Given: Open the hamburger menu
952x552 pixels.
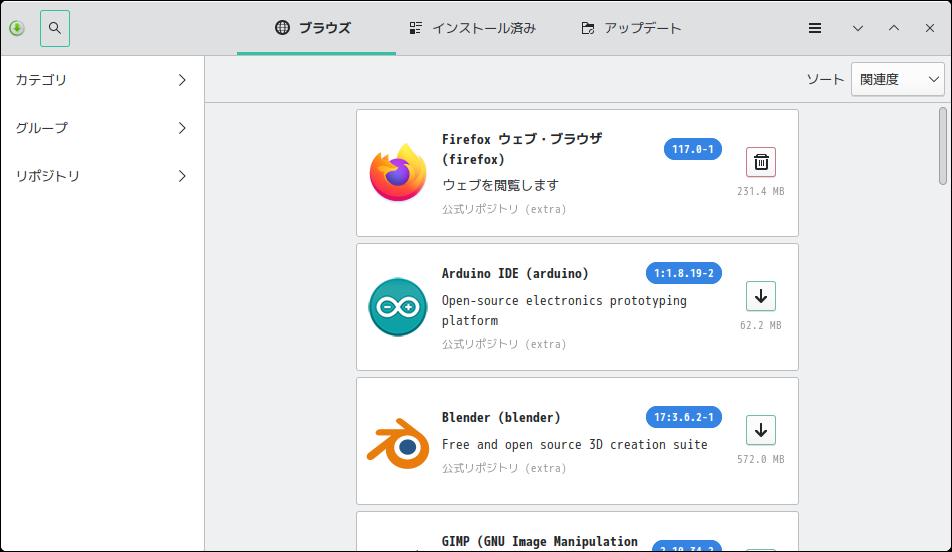Looking at the screenshot, I should point(815,28).
